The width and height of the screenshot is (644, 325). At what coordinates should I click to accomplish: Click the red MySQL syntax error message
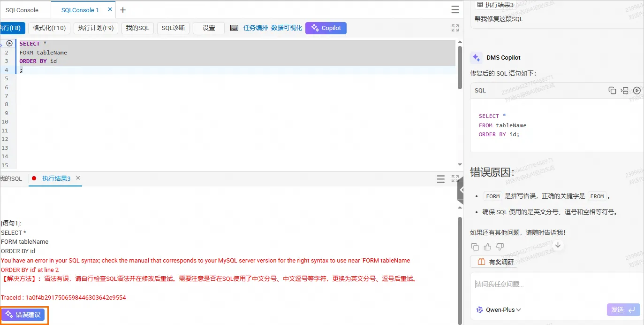click(205, 265)
